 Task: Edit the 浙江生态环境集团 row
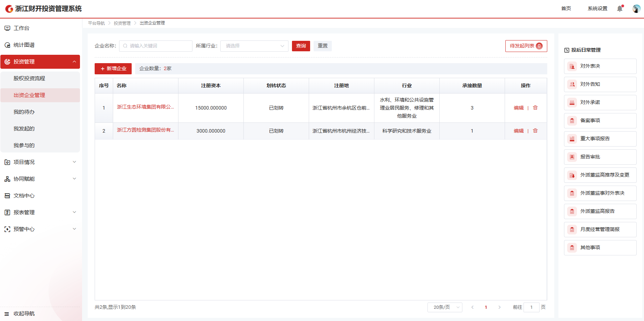coord(519,108)
